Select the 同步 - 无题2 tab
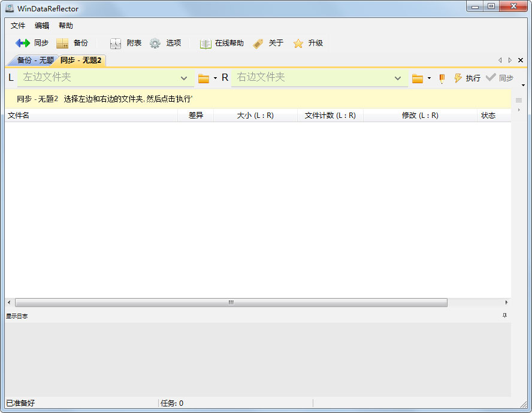The image size is (532, 413). [81, 60]
